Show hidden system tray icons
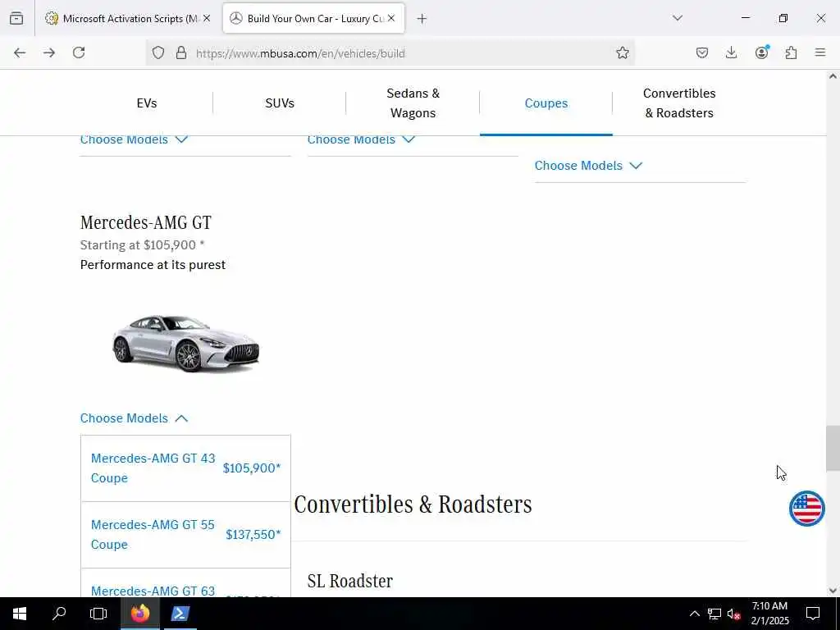Viewport: 840px width, 630px height. tap(694, 614)
